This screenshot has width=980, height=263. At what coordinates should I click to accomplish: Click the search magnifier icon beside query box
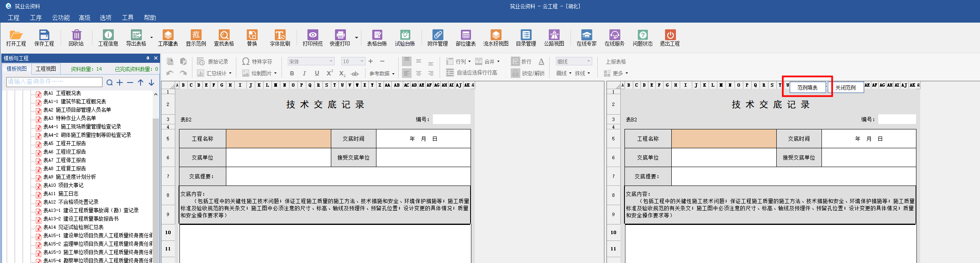110,83
